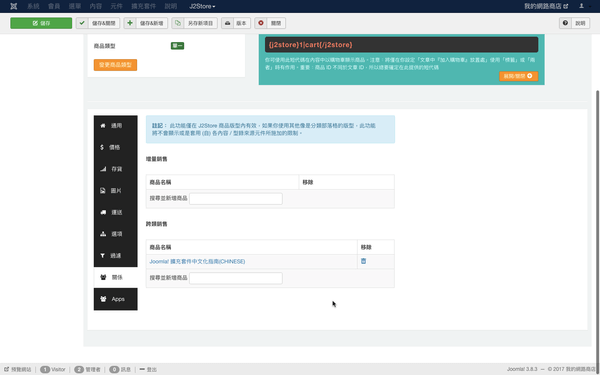600x375 pixels.
Task: Open the 我的網路商店 site link
Action: click(546, 6)
